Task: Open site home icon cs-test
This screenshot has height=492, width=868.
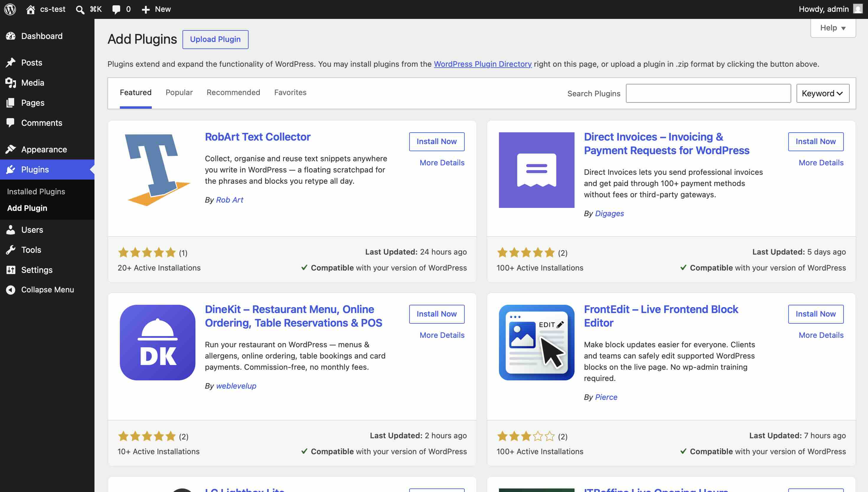Action: 30,9
